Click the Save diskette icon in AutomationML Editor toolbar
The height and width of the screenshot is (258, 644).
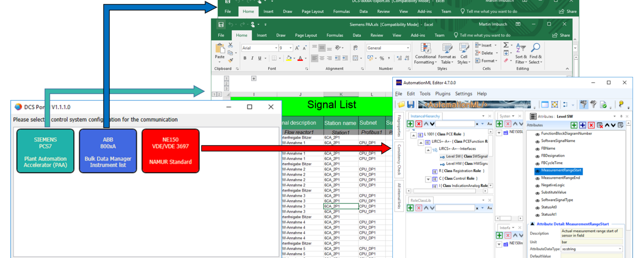pos(411,105)
